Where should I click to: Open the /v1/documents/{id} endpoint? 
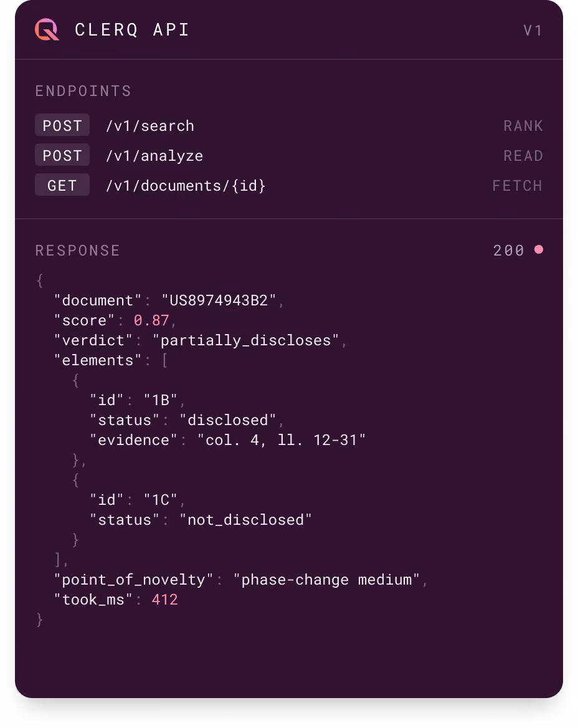186,186
